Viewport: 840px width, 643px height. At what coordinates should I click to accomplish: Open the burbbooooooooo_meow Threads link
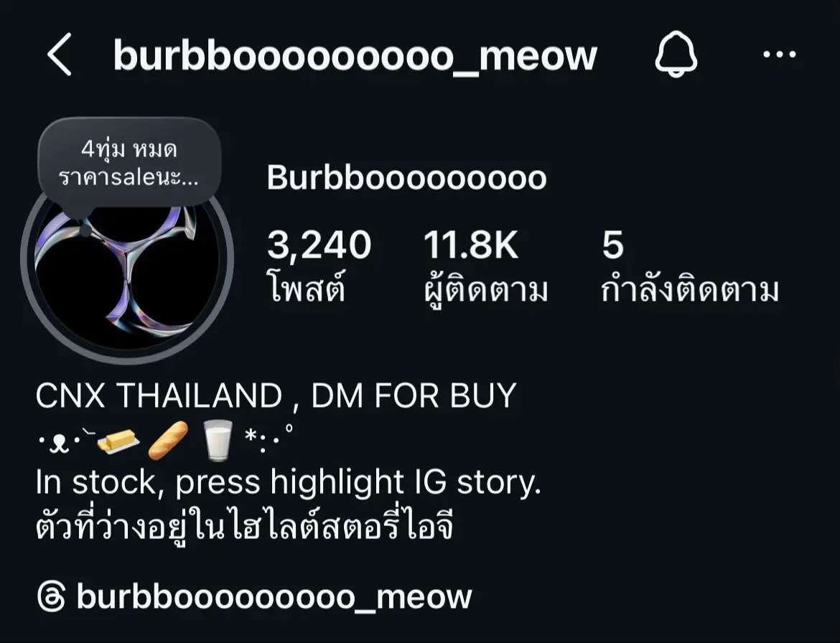tap(274, 597)
